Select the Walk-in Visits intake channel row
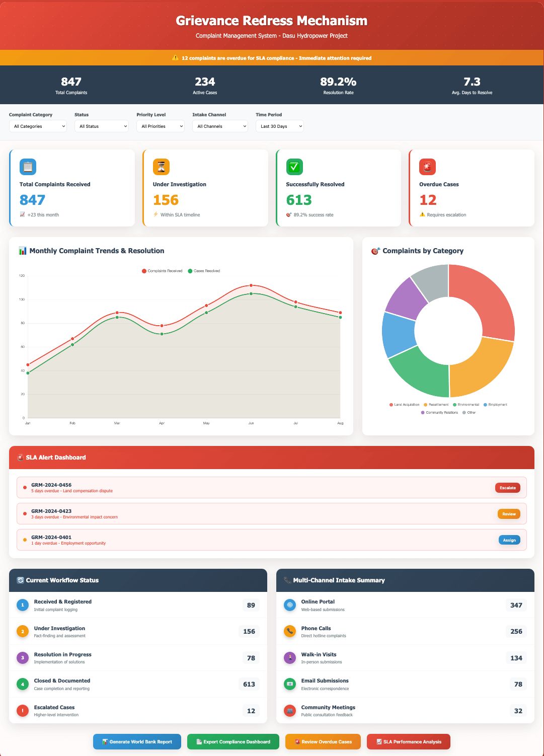 click(x=405, y=658)
